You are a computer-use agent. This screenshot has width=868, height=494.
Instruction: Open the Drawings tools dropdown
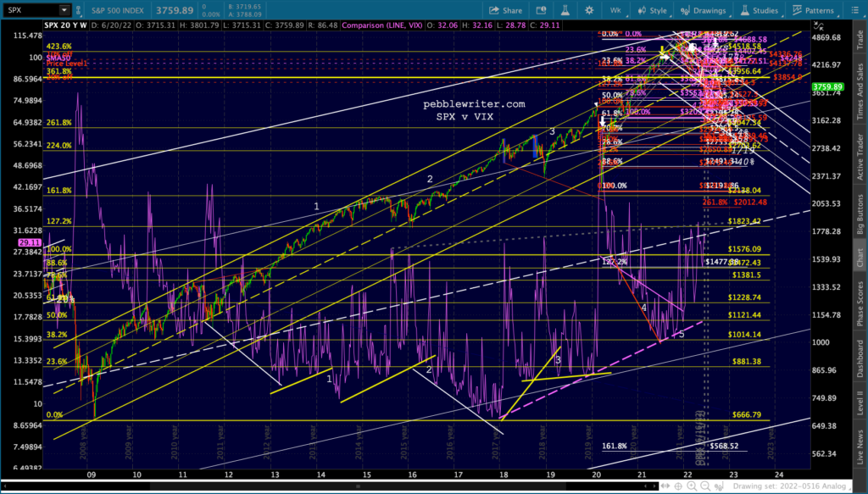[703, 10]
